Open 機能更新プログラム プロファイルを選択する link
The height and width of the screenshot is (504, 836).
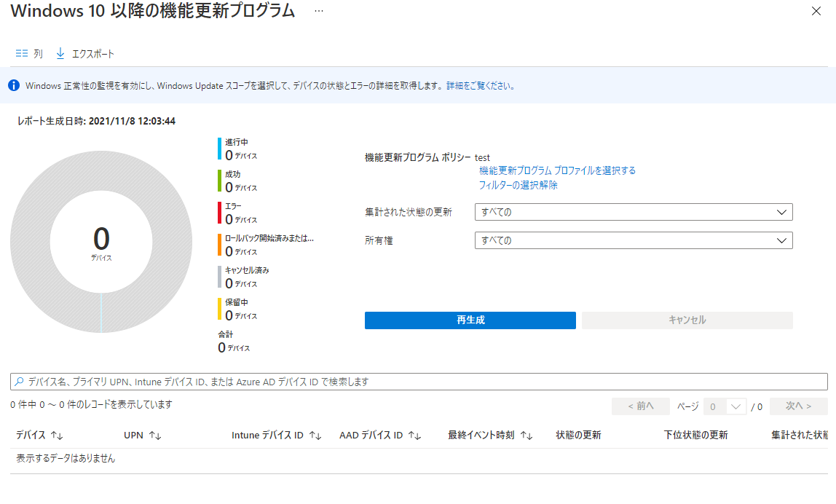(x=557, y=170)
